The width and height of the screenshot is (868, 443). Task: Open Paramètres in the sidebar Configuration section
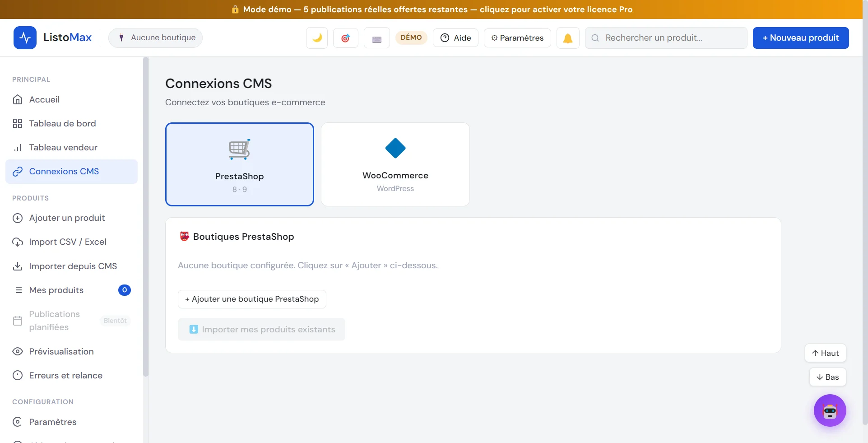[x=72, y=422]
